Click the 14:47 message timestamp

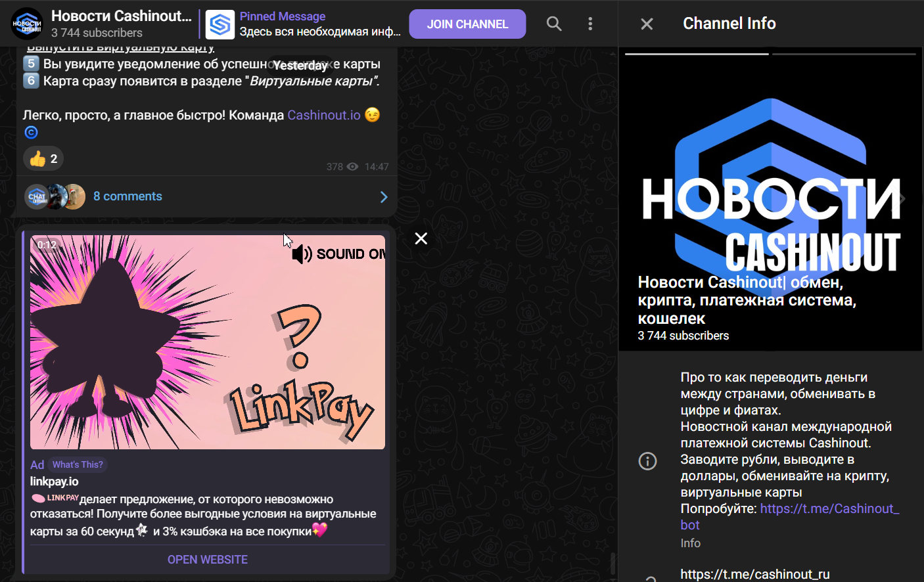tap(377, 167)
